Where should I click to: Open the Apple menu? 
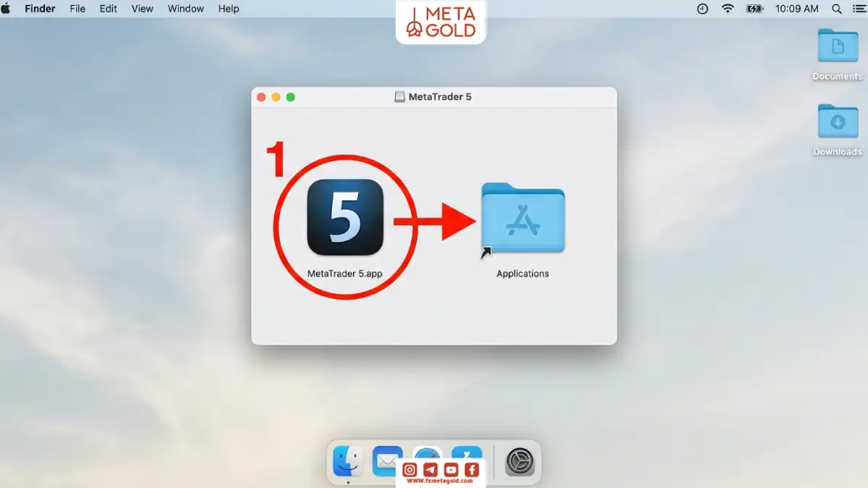[7, 9]
